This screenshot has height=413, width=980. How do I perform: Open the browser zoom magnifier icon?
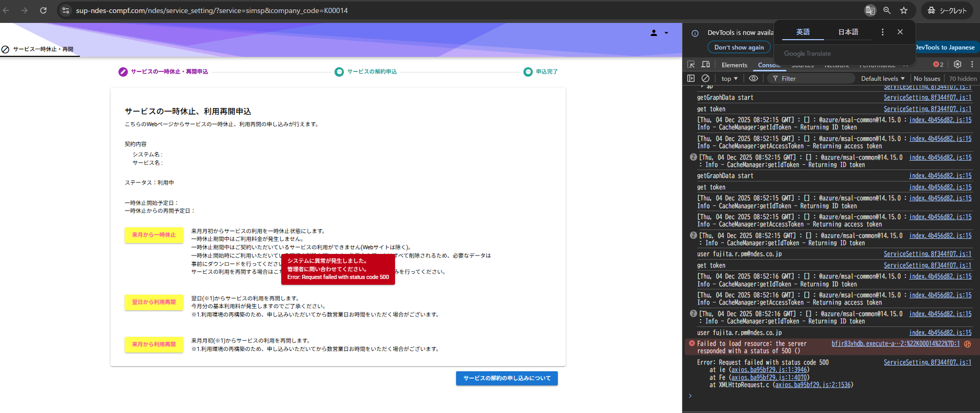(x=887, y=10)
